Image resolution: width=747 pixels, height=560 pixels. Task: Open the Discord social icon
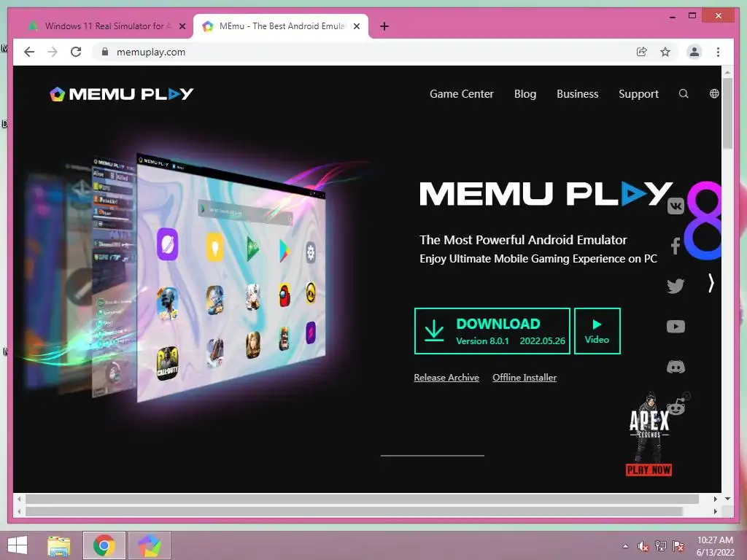point(676,367)
